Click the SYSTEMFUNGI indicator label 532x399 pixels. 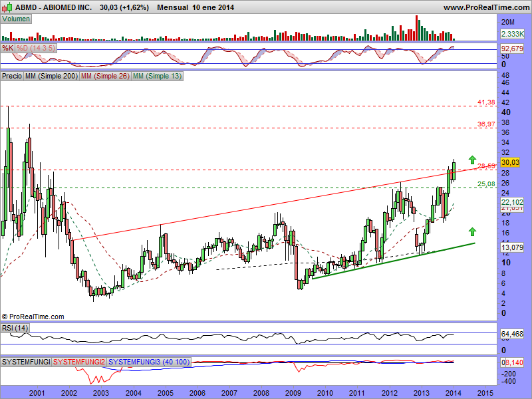tap(26, 362)
